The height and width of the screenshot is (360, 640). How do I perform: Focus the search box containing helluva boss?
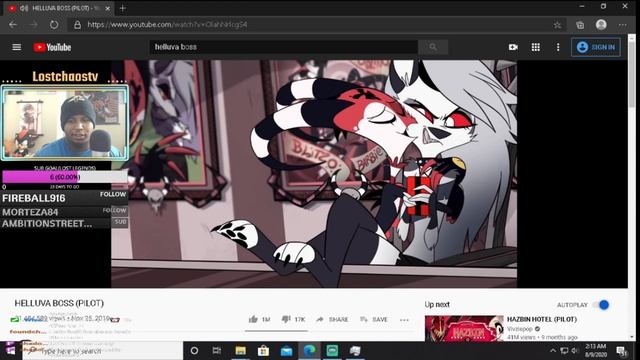click(284, 47)
